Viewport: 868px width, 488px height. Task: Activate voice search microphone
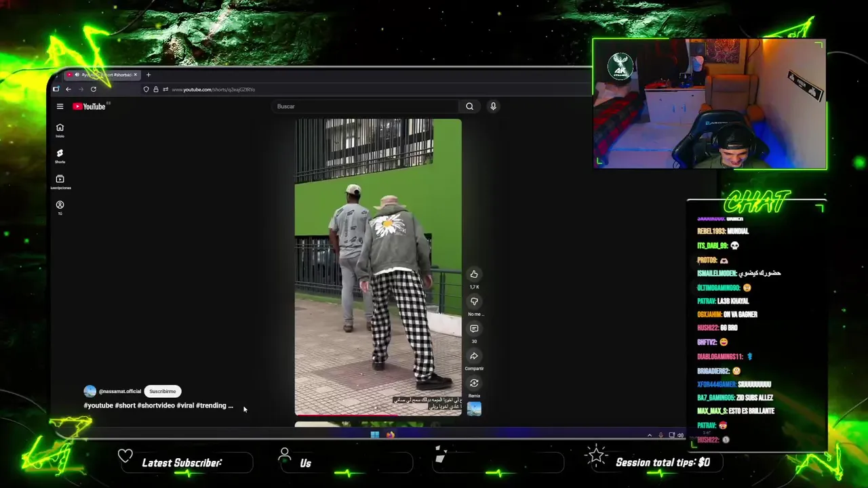click(x=493, y=106)
